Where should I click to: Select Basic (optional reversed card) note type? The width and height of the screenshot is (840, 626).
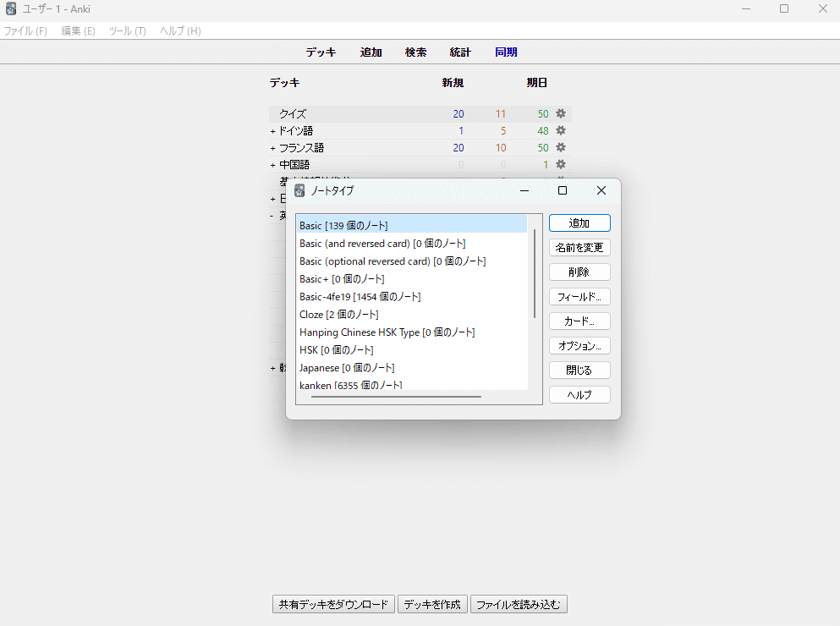pos(411,261)
